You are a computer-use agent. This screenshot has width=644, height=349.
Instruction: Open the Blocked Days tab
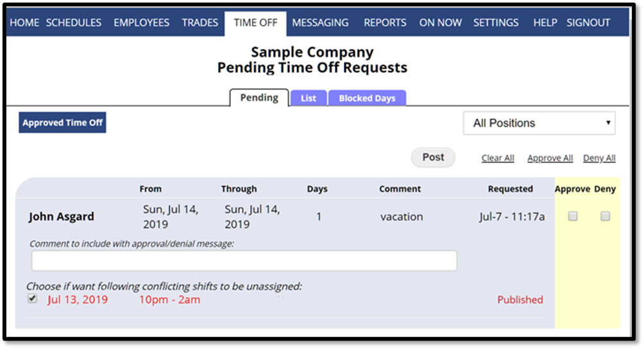click(x=367, y=98)
